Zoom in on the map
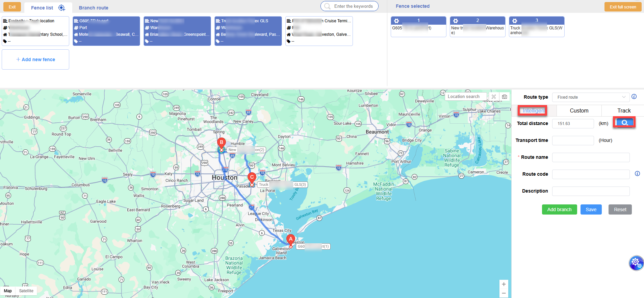Image resolution: width=644 pixels, height=298 pixels. (504, 284)
